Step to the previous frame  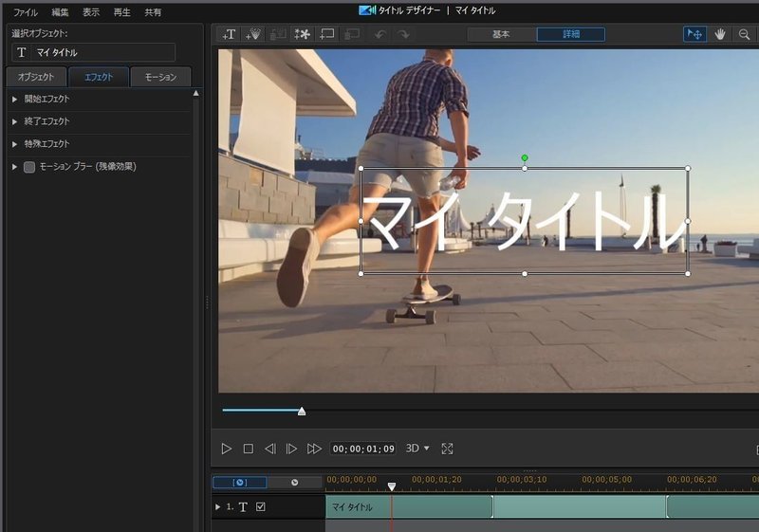click(270, 449)
